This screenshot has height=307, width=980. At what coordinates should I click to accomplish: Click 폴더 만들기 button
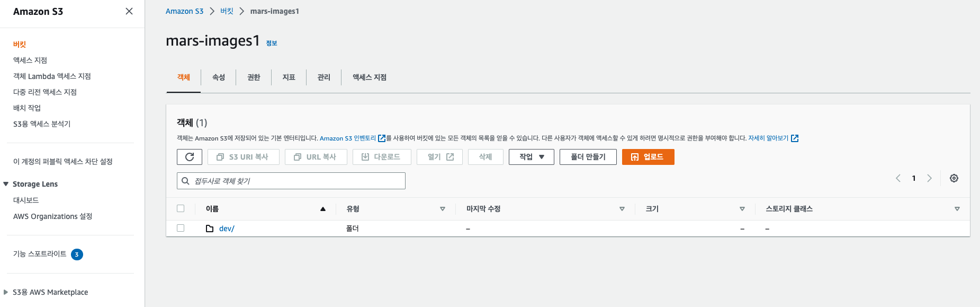pyautogui.click(x=588, y=157)
